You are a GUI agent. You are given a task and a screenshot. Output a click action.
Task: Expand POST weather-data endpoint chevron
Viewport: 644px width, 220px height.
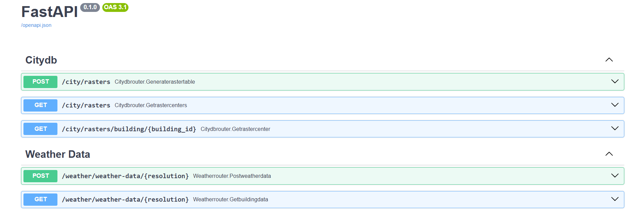(615, 175)
